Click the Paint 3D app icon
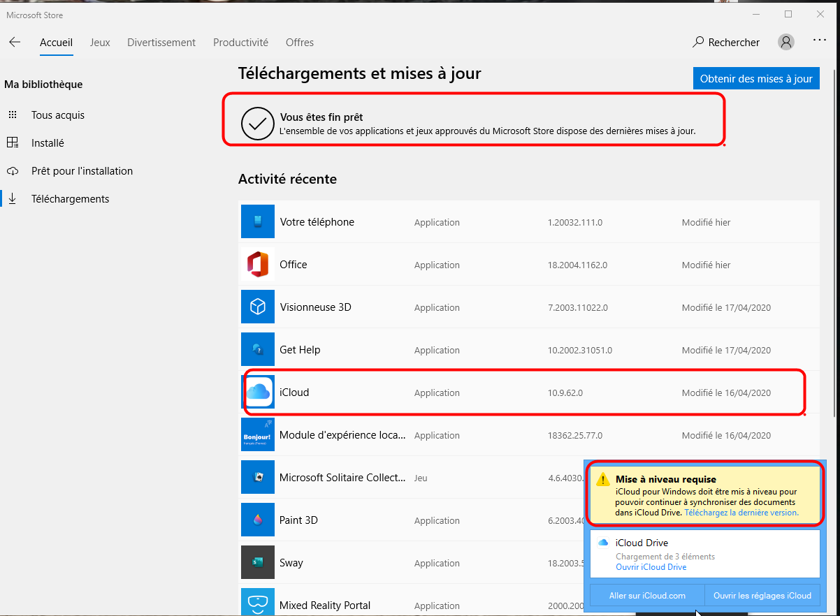Viewport: 840px width, 616px height. point(258,520)
